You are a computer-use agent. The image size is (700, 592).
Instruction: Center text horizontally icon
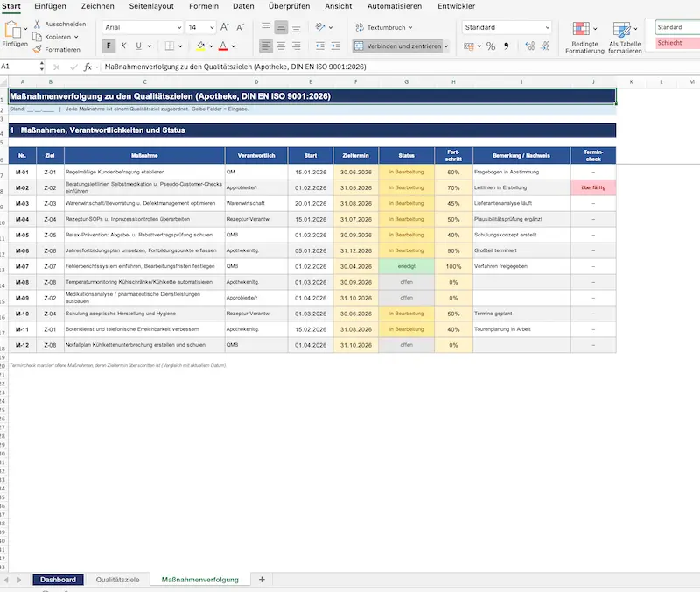point(281,46)
